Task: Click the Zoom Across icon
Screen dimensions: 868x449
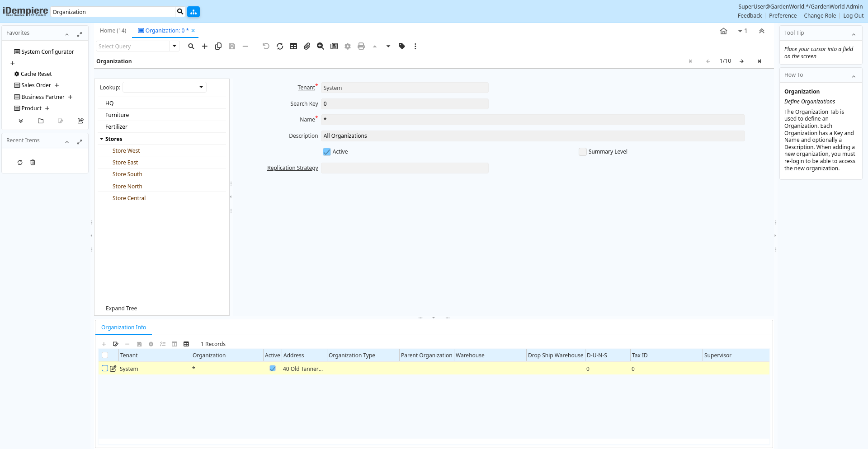Action: click(x=321, y=46)
